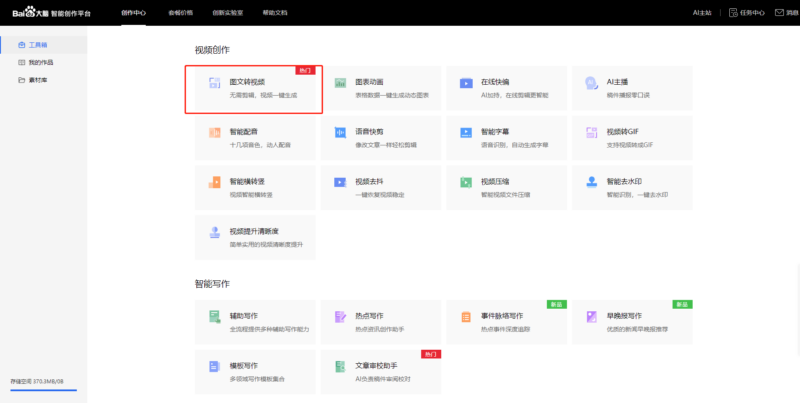Click description 表格数据一键生成动态图表
800x403 pixels.
click(392, 95)
